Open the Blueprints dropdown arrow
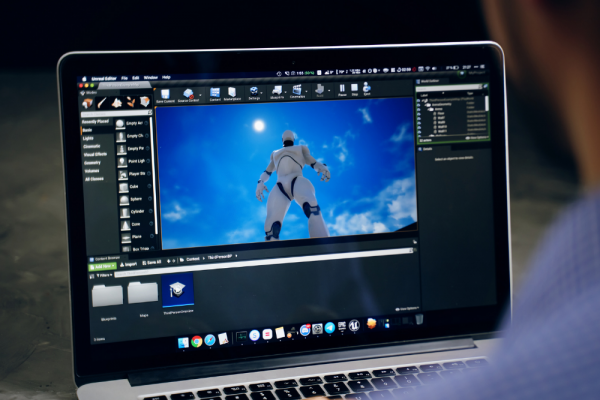This screenshot has width=600, height=400. (286, 92)
